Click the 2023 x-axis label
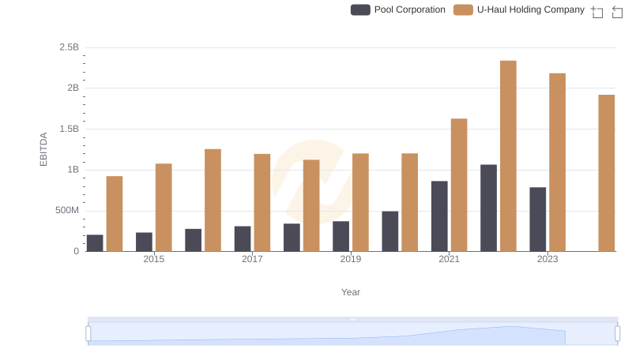Image resolution: width=632 pixels, height=364 pixels. (547, 259)
